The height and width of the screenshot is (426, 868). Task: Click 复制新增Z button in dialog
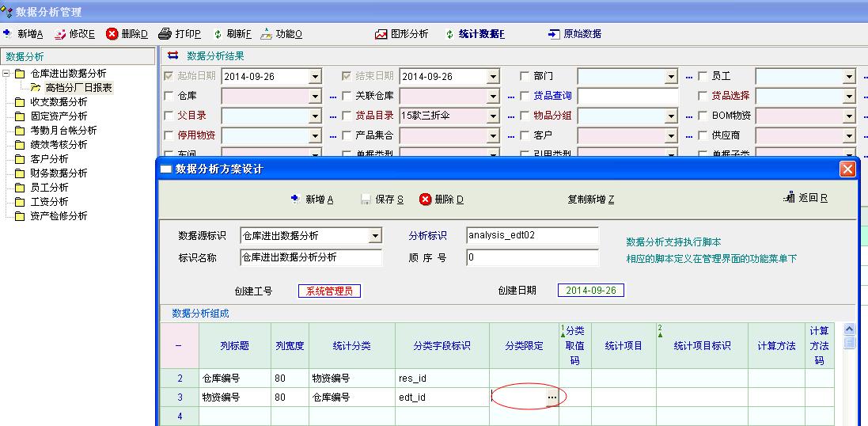coord(590,200)
